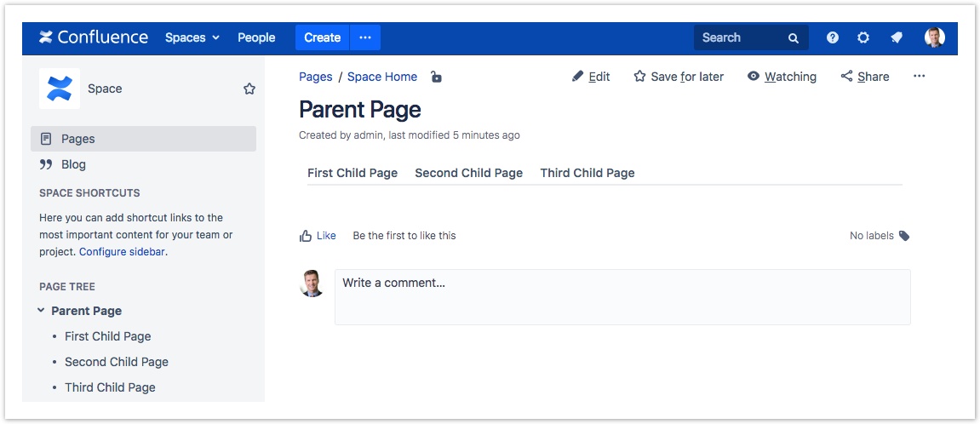Switch to Second Child Page tab
This screenshot has width=980, height=424.
[468, 173]
